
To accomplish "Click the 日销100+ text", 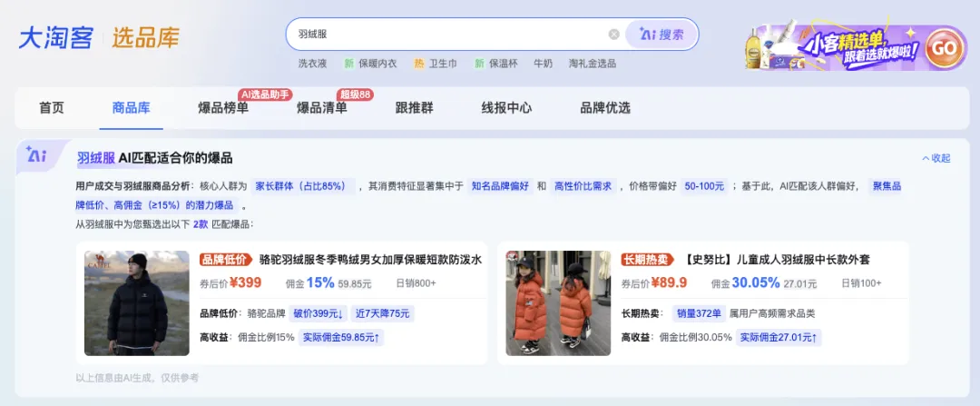I will pos(862,283).
